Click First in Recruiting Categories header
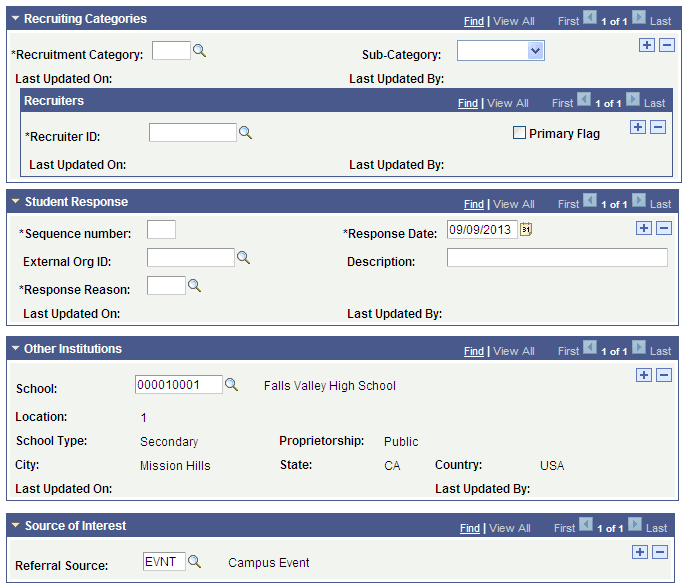The width and height of the screenshot is (687, 588). coord(568,21)
